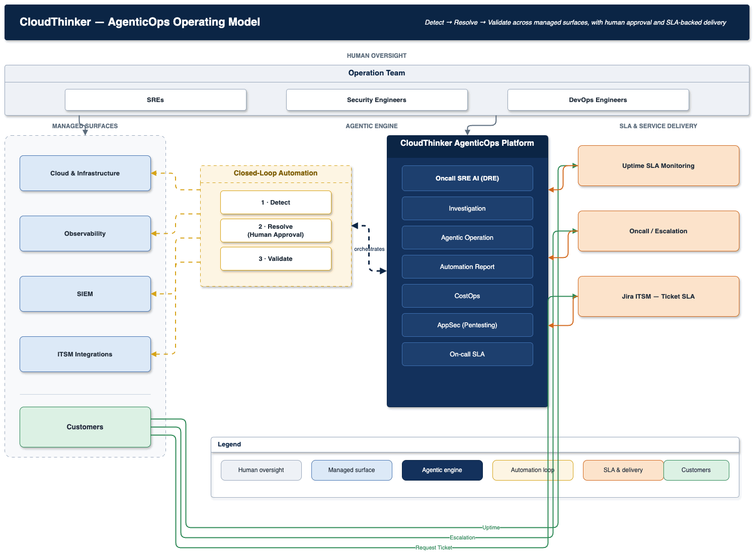
Task: Click the Jira ITSM — Ticket SLA box
Action: pos(658,296)
